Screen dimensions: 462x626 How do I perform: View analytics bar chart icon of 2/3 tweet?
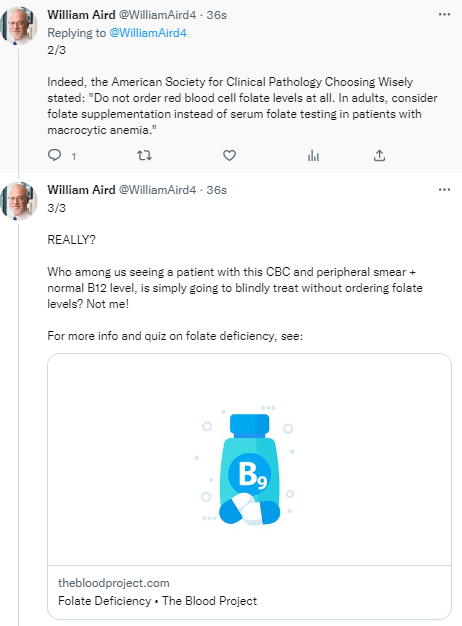coord(313,155)
